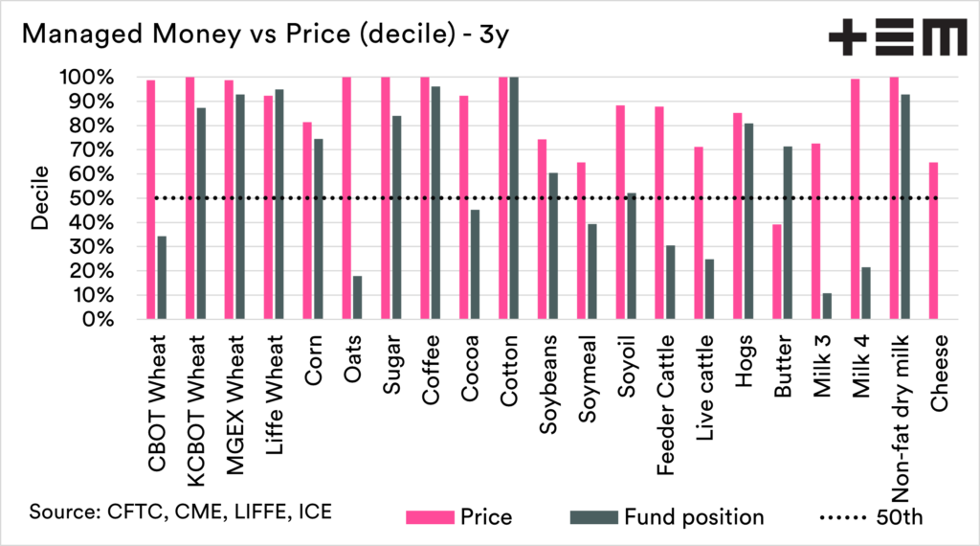Select the CBOT Wheat pink price bar
The width and height of the screenshot is (980, 546).
pos(151,199)
